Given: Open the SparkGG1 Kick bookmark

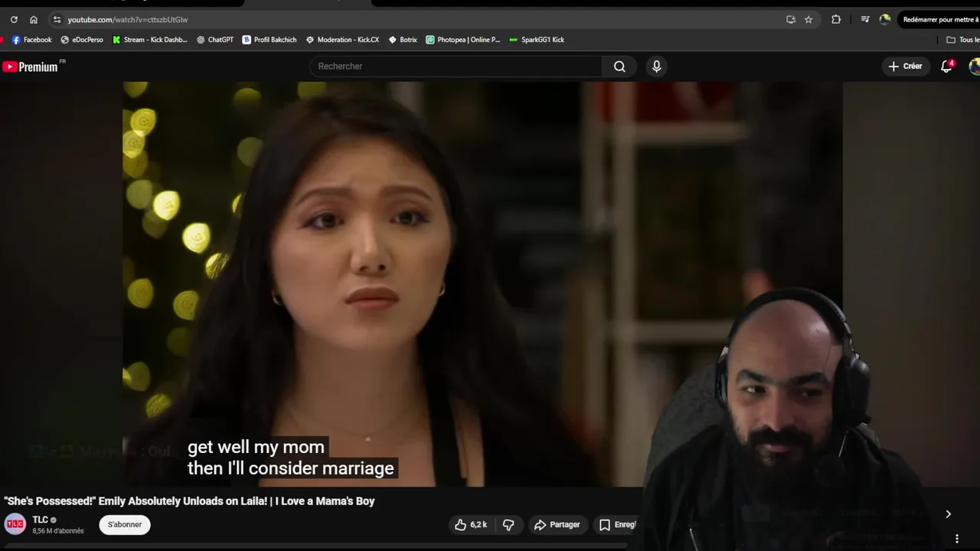Looking at the screenshot, I should point(537,40).
